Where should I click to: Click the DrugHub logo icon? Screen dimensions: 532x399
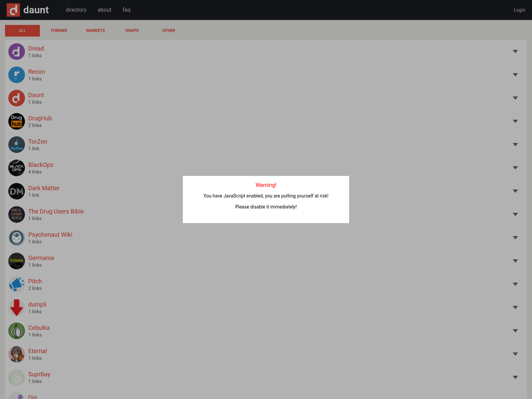[x=17, y=121]
